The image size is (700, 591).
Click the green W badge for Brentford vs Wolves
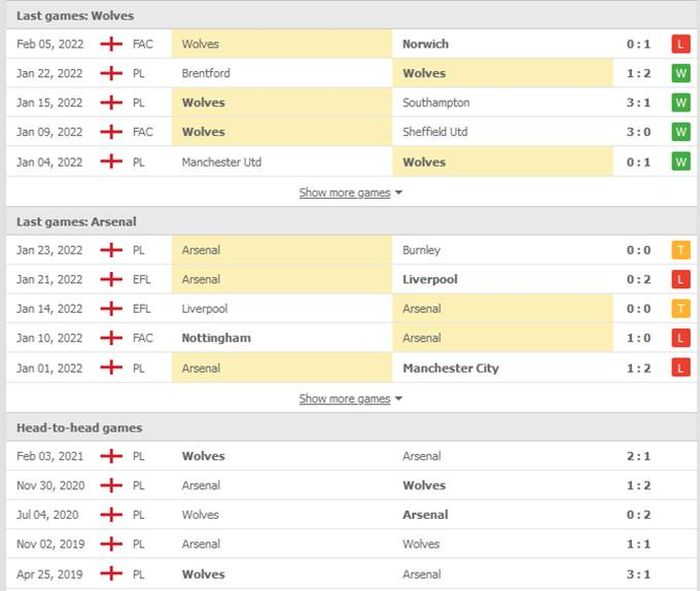[x=681, y=73]
